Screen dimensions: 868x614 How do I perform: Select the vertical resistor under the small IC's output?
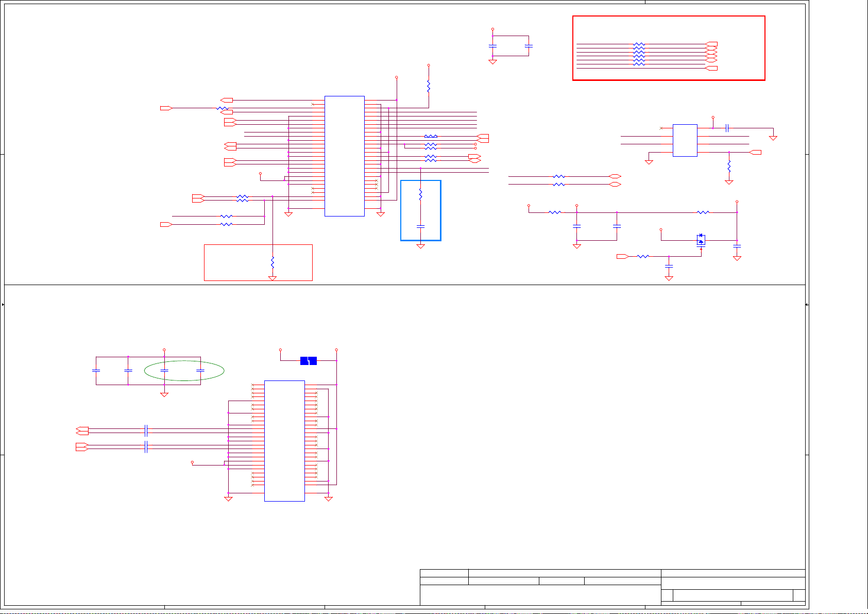click(x=729, y=167)
